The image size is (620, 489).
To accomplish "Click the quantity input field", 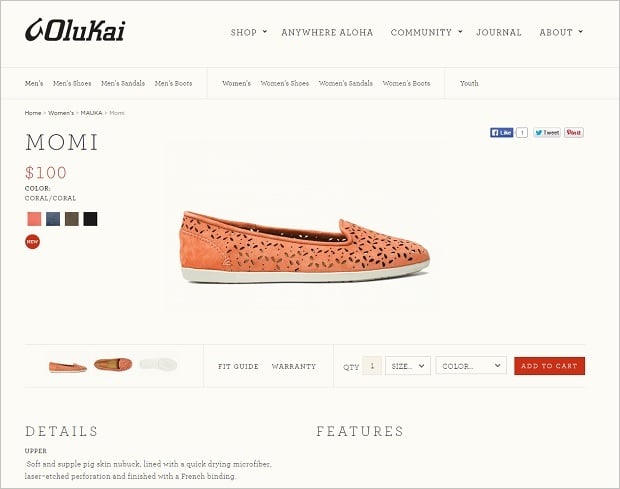I will point(372,366).
